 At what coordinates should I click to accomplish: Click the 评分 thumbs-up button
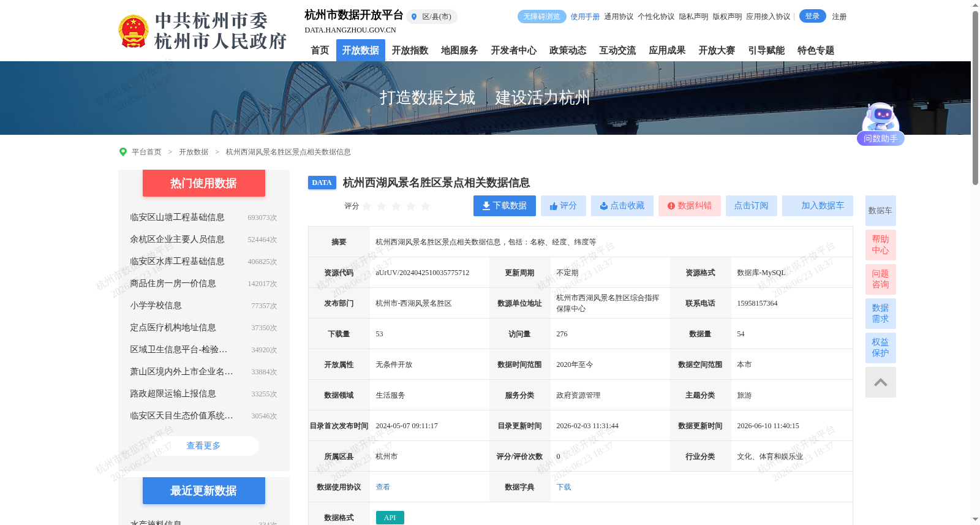(563, 206)
